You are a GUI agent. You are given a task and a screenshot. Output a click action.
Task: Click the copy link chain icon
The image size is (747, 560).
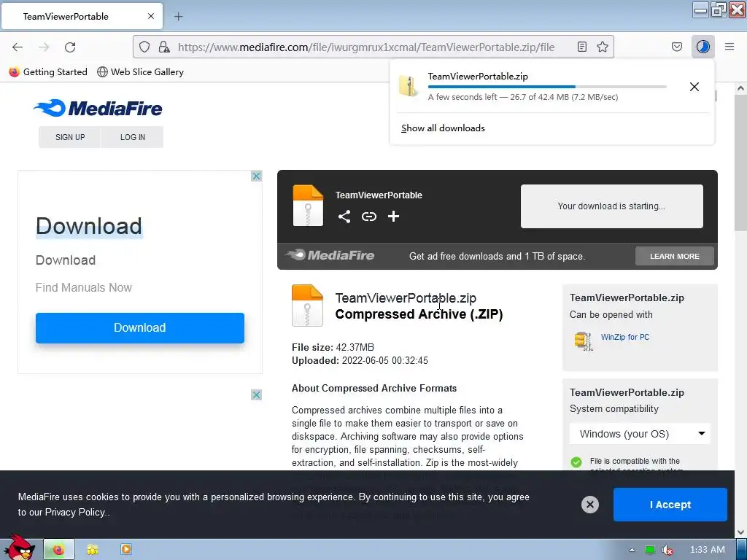pos(368,217)
